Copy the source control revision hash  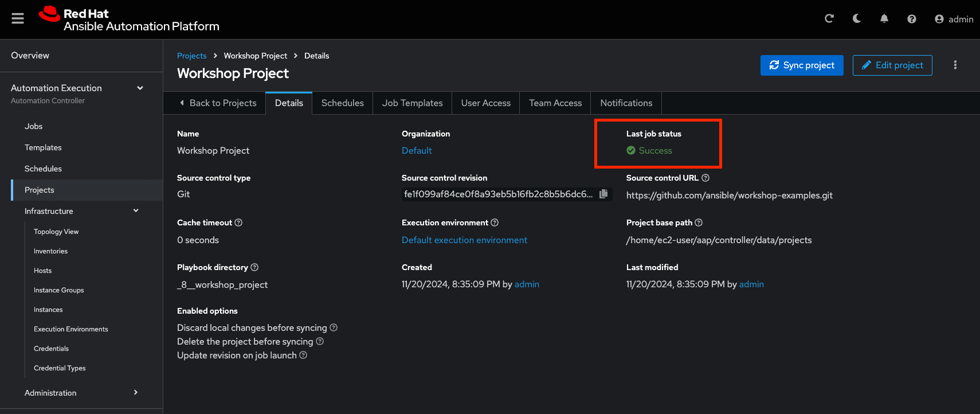point(603,194)
